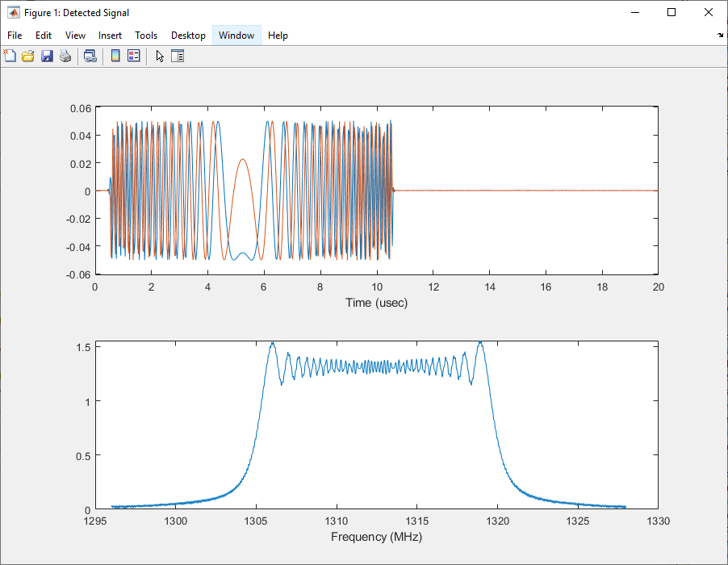Insert a colorbar from the toolbar
The image size is (728, 565).
(x=115, y=56)
